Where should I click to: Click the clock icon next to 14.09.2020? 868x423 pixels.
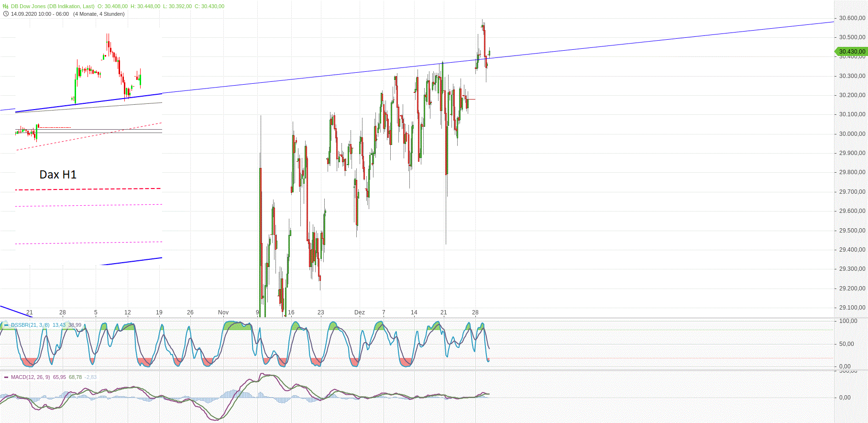pyautogui.click(x=6, y=14)
